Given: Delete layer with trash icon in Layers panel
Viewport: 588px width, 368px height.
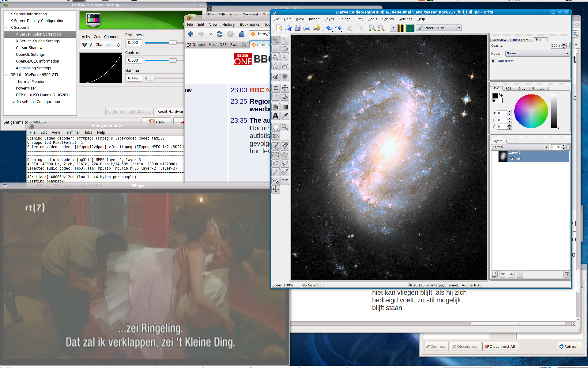Looking at the screenshot, I should pyautogui.click(x=566, y=274).
